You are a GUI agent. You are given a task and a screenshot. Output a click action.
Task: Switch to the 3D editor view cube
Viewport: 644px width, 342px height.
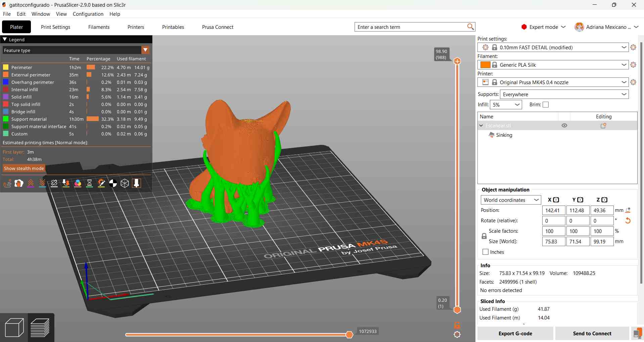(x=14, y=327)
